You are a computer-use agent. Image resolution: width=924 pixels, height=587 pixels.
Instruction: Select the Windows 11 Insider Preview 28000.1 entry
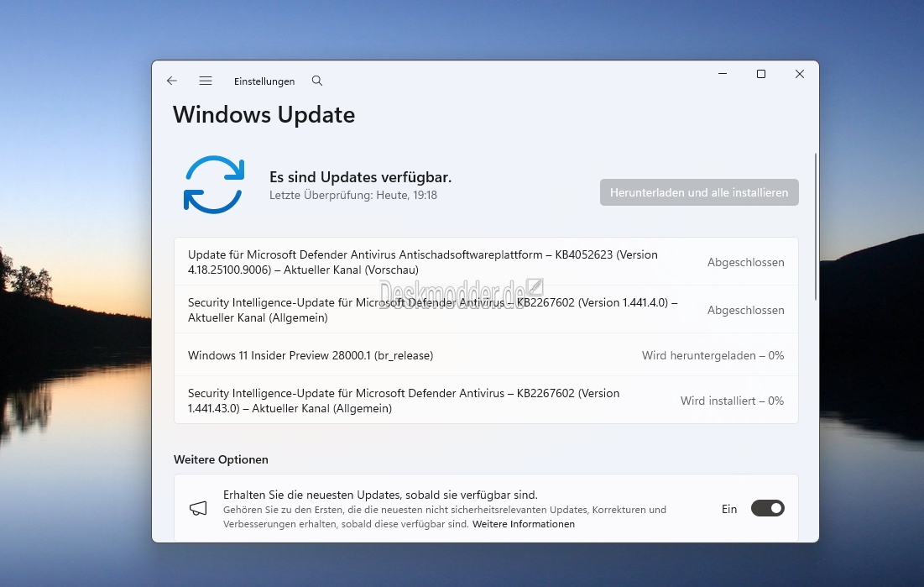point(311,355)
